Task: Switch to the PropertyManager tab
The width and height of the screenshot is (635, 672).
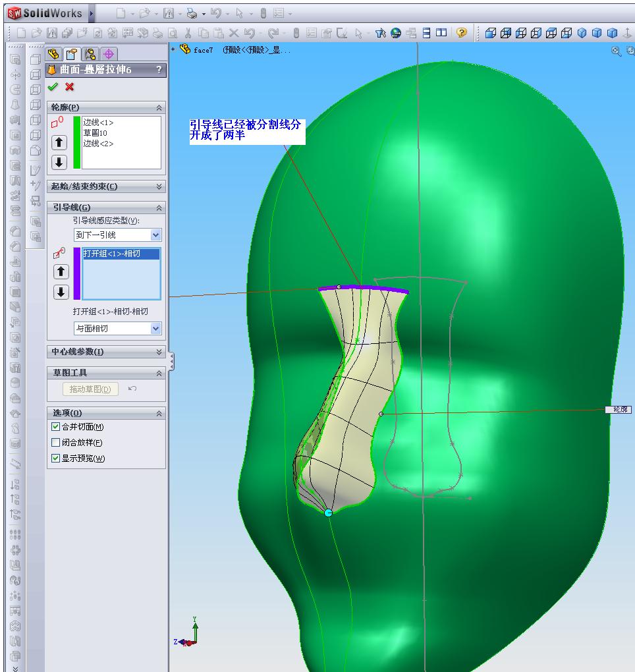Action: [72, 54]
